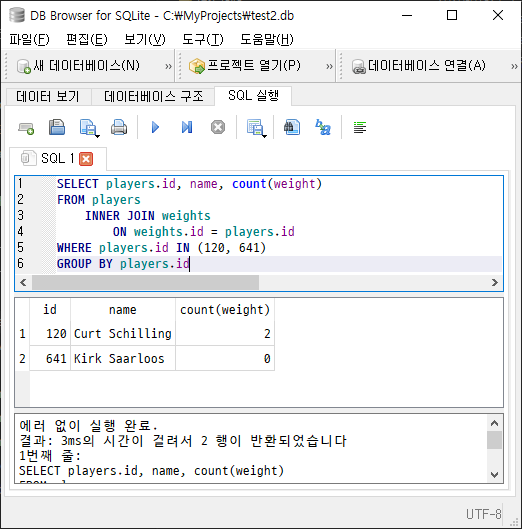Click the 'WHERE players.id IN' editor line
The width and height of the screenshot is (522, 529).
[x=161, y=248]
